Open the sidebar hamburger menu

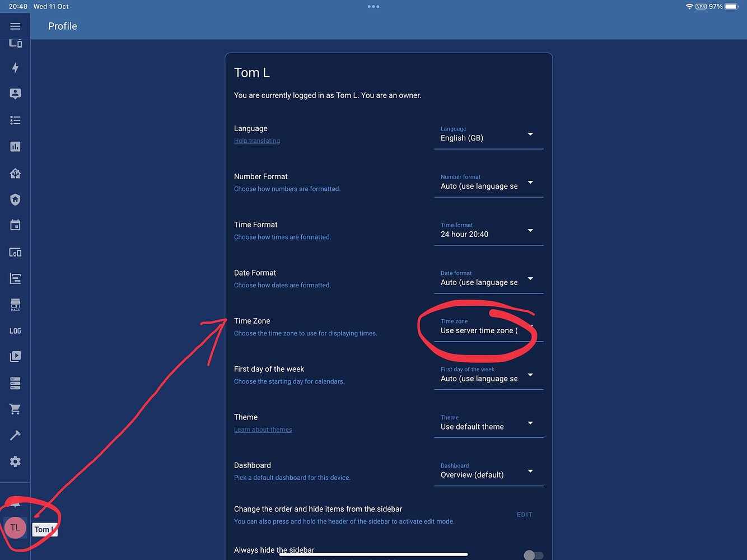[x=15, y=26]
